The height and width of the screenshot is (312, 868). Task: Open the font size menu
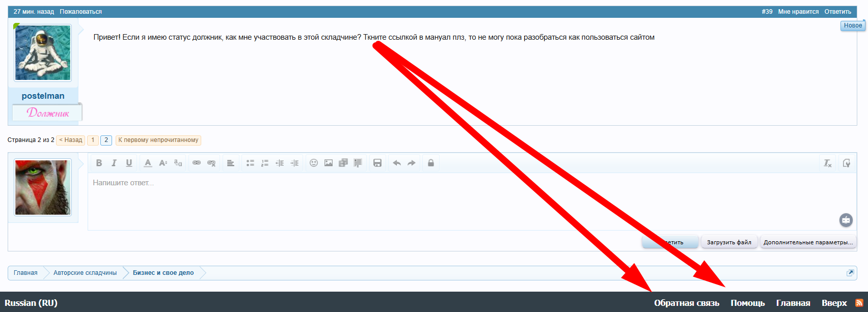point(163,163)
